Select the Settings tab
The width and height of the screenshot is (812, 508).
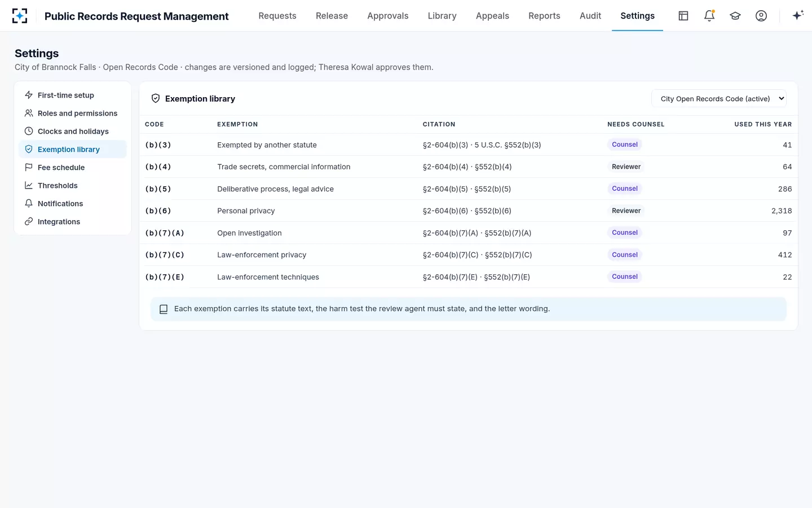638,16
